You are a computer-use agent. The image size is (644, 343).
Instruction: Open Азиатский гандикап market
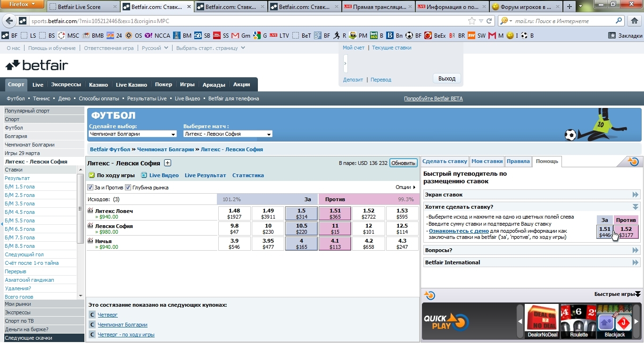click(x=29, y=280)
